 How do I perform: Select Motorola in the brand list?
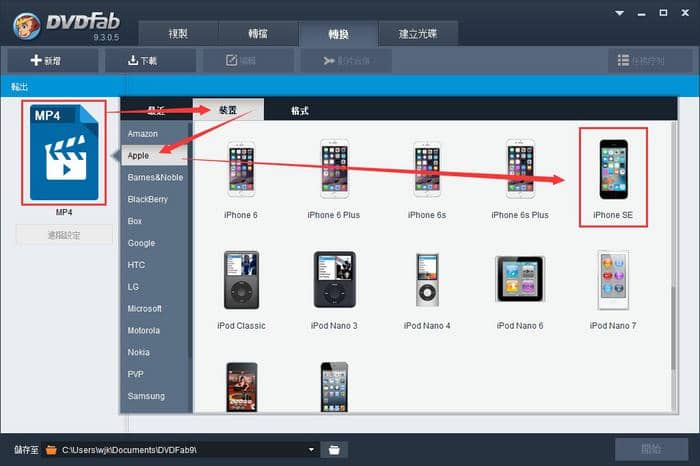tap(154, 330)
